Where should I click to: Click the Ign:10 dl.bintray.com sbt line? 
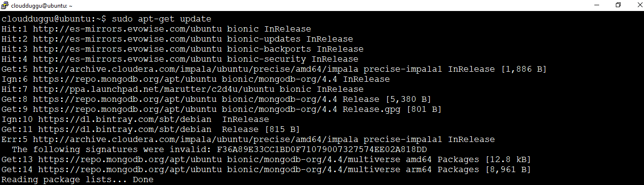[x=135, y=120]
